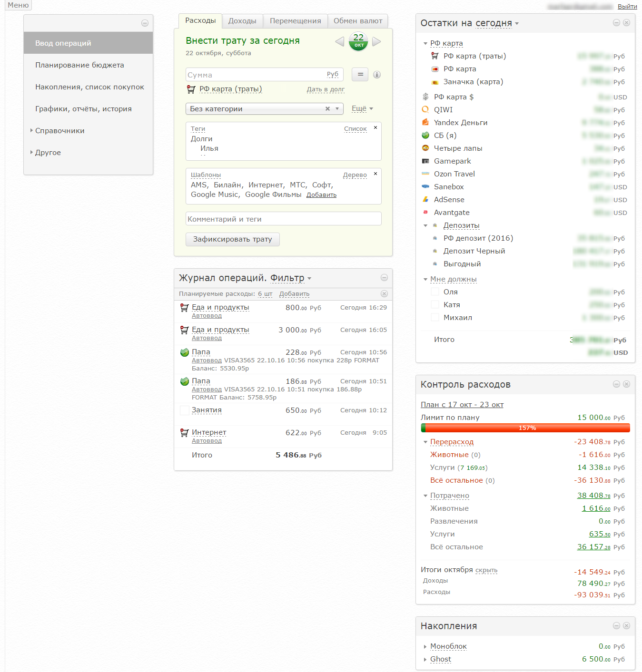Click the 157% budget progress bar
Viewport: 642px width, 672px height.
click(x=525, y=428)
